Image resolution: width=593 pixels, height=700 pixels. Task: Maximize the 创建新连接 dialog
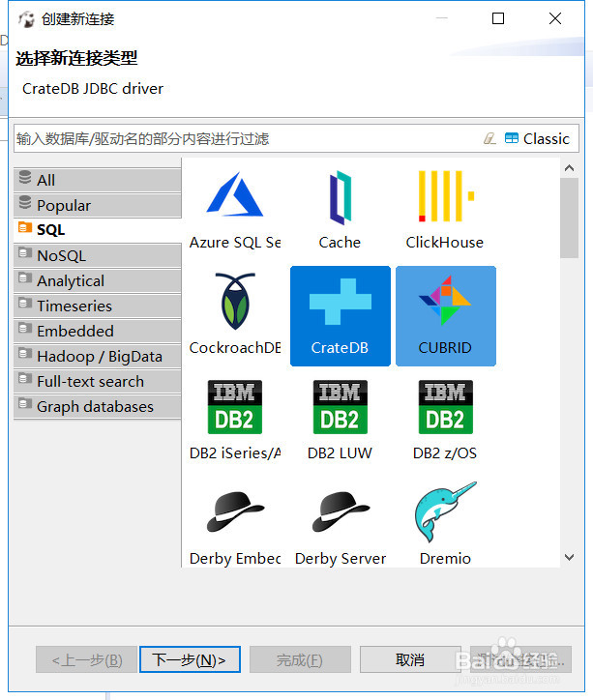pos(498,18)
